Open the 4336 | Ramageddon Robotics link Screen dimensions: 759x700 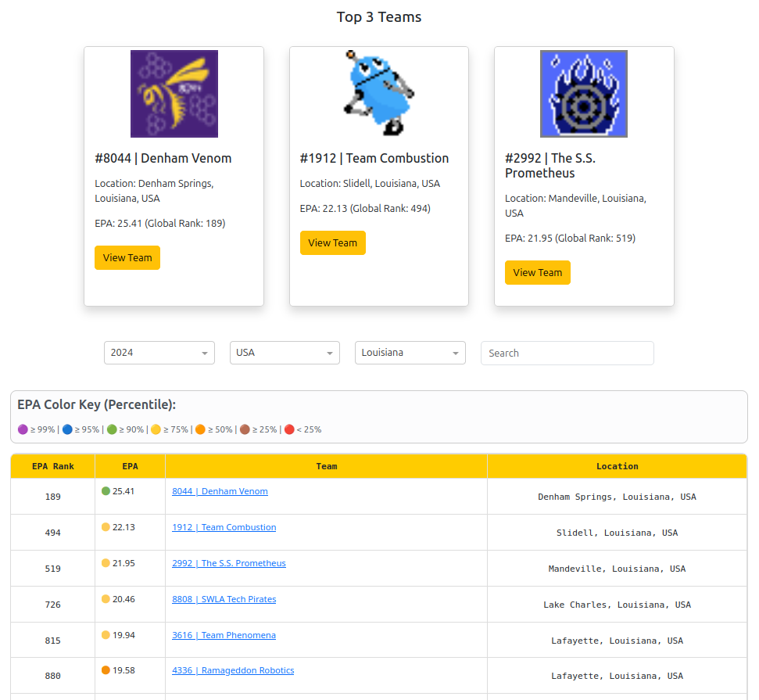233,670
